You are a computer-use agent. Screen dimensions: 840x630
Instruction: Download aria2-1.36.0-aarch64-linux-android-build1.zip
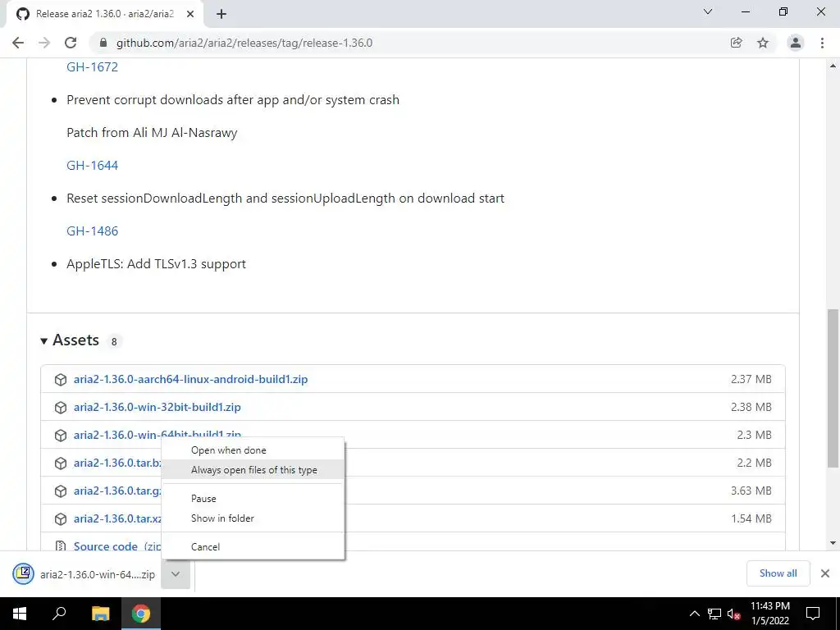click(190, 379)
